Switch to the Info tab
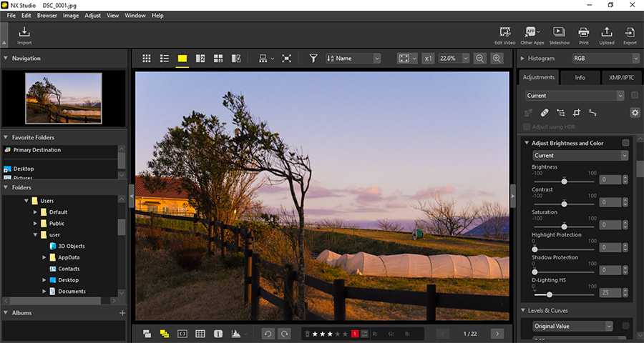This screenshot has height=343, width=644. click(580, 78)
